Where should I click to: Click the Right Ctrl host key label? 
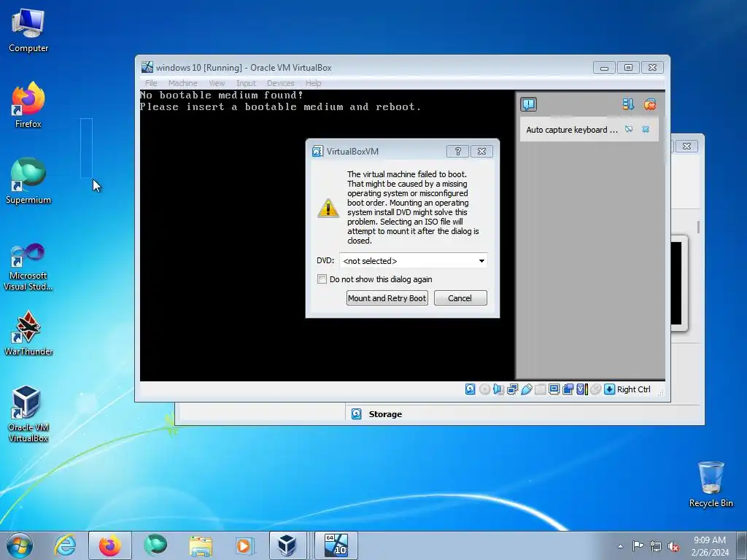tap(634, 389)
